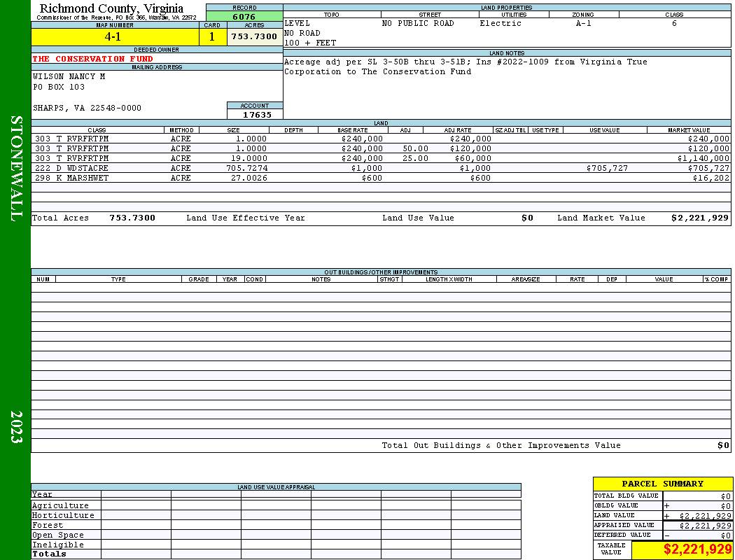Select map number 4-1 field
Screen dimensions: 735x560
pyautogui.click(x=115, y=37)
